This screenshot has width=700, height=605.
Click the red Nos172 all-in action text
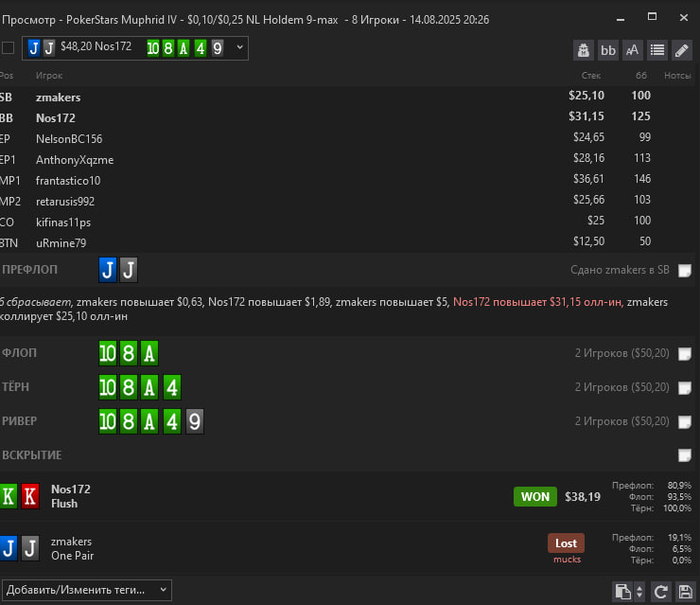(x=538, y=302)
